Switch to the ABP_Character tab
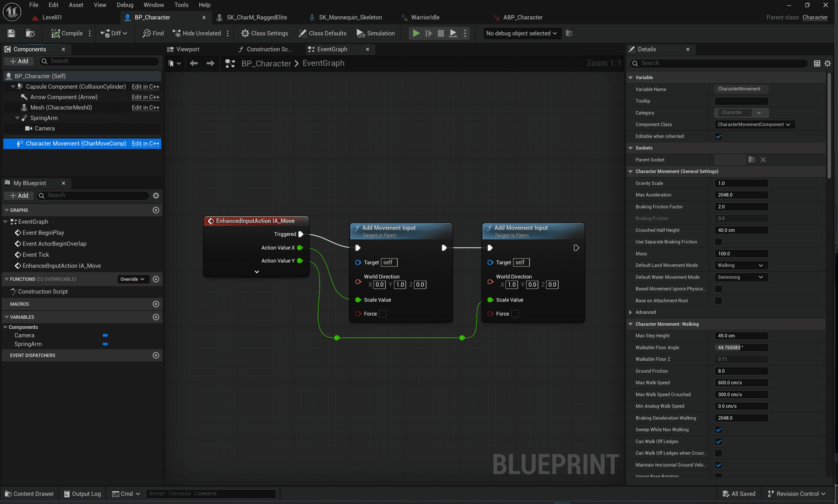Viewport: 838px width, 504px height. coord(523,18)
